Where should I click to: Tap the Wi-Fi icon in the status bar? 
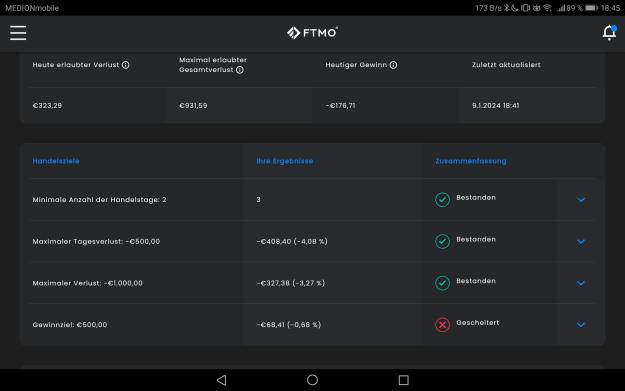coord(547,8)
